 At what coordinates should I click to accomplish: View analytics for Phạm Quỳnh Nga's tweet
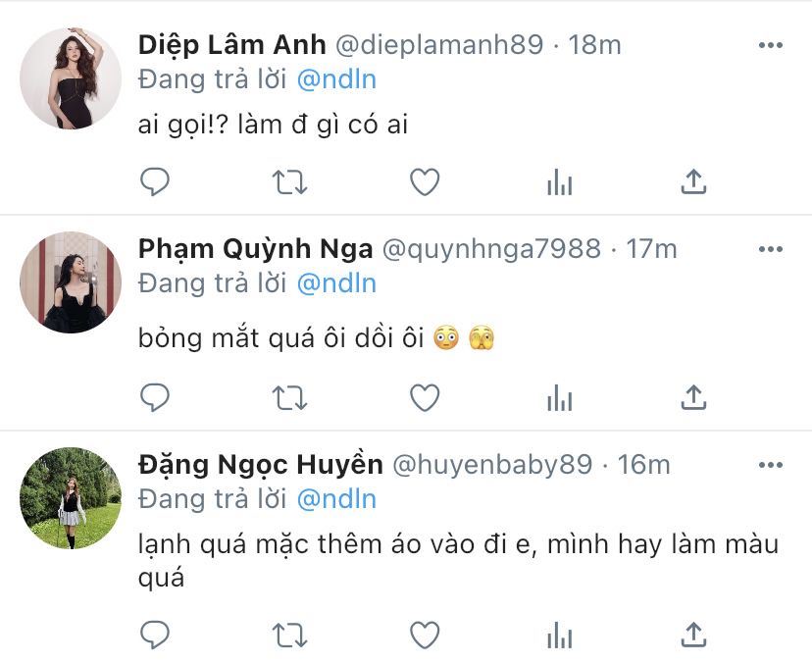click(x=559, y=398)
